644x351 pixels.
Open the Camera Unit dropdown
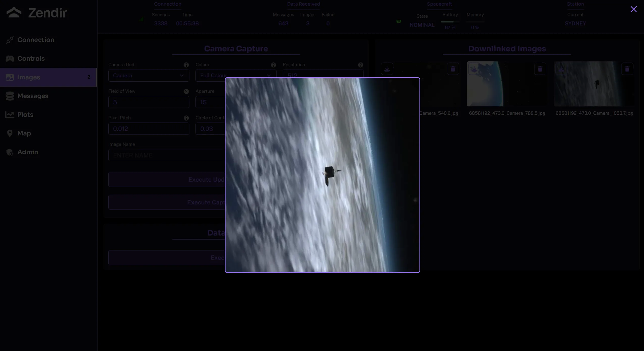point(148,76)
